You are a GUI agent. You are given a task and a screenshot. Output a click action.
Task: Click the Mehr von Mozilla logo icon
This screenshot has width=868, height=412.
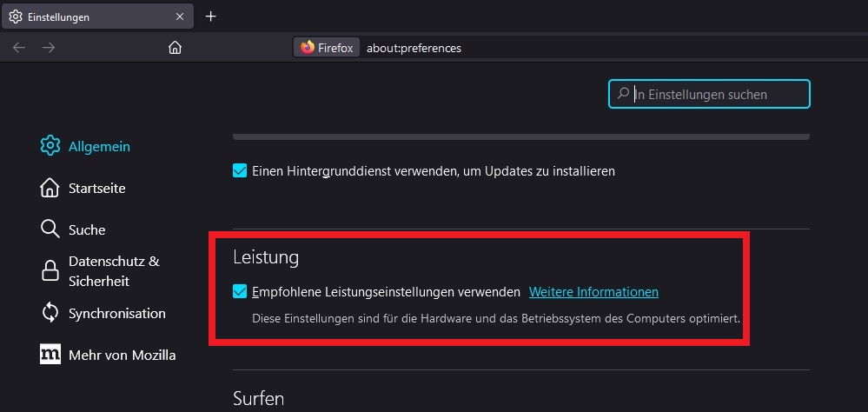[50, 355]
